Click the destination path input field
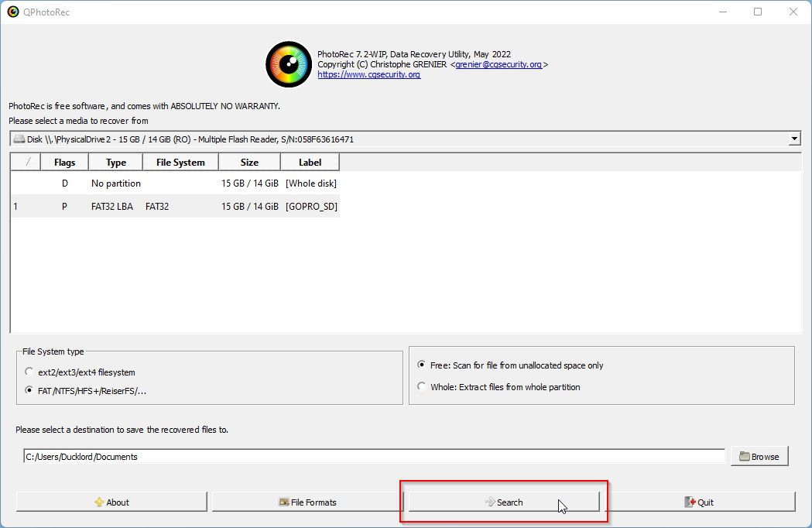This screenshot has height=528, width=812. pyautogui.click(x=374, y=457)
